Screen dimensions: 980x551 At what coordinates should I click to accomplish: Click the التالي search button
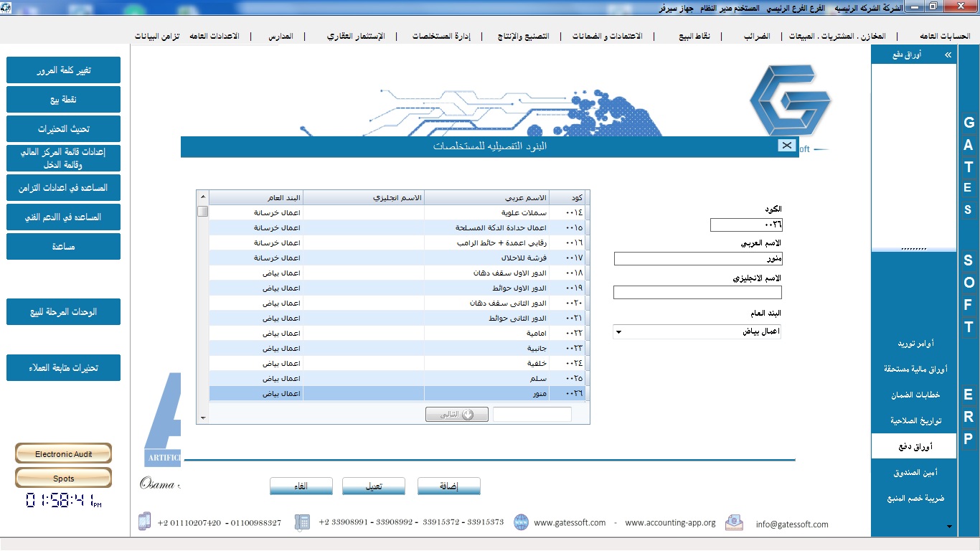pos(457,415)
